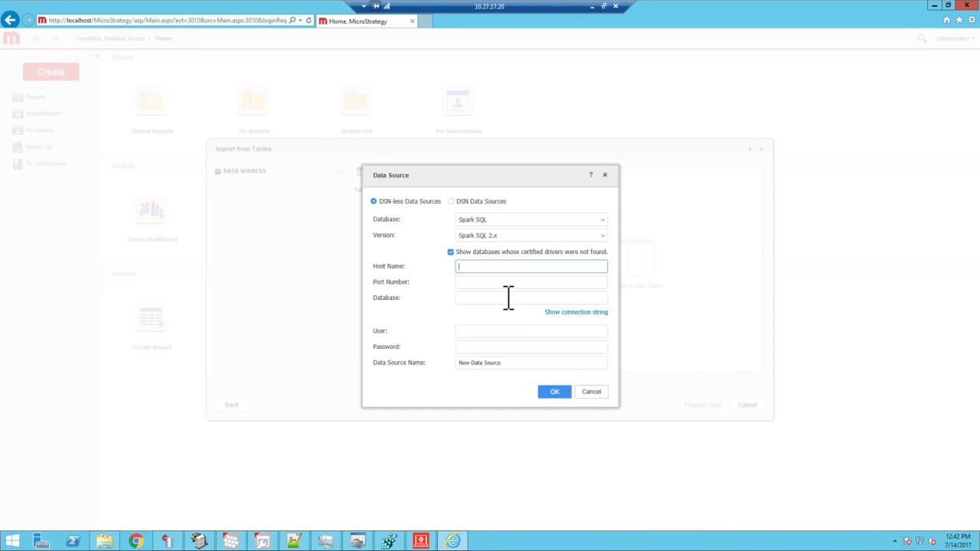Click the MicroStrategy logo in the page header

pyautogui.click(x=11, y=38)
